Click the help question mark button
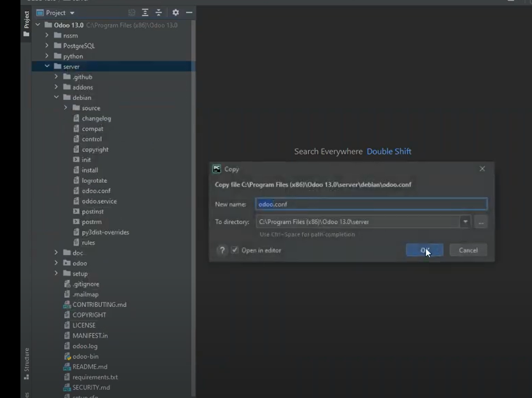 (x=222, y=250)
